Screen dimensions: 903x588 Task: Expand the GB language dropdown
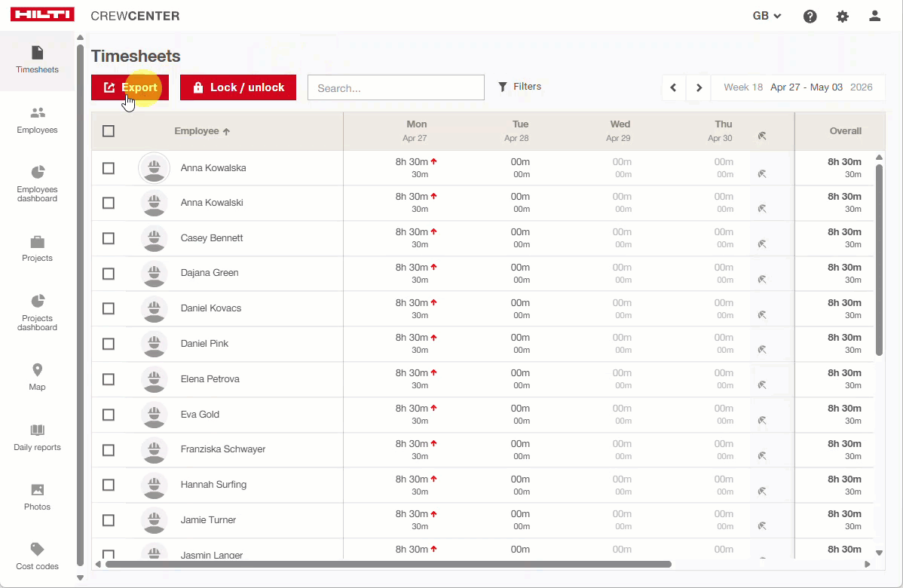coord(767,16)
